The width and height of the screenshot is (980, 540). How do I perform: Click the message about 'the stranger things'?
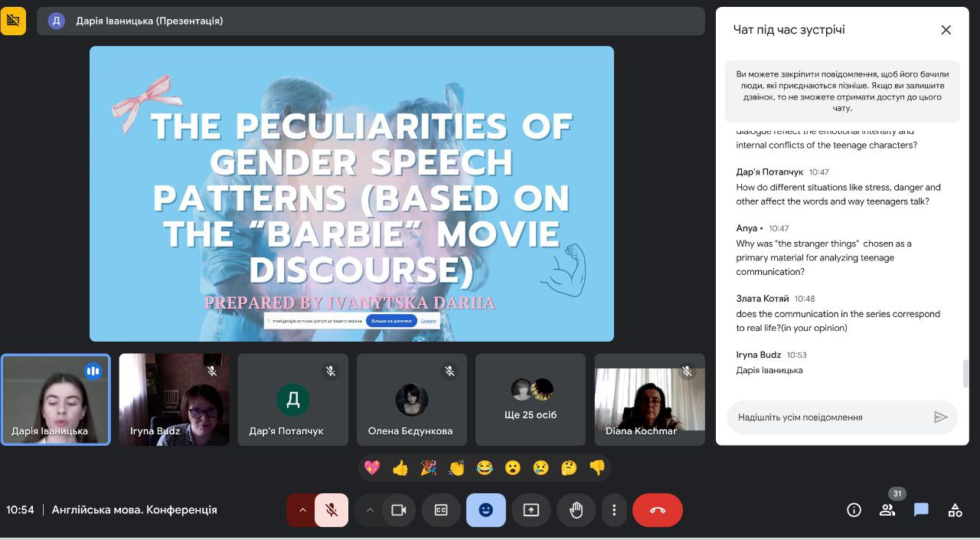[x=824, y=257]
